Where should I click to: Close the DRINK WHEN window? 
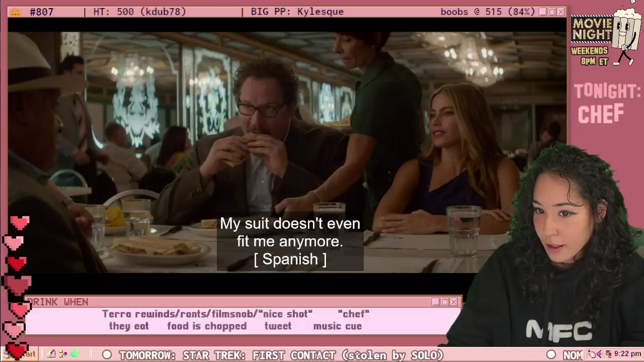454,302
